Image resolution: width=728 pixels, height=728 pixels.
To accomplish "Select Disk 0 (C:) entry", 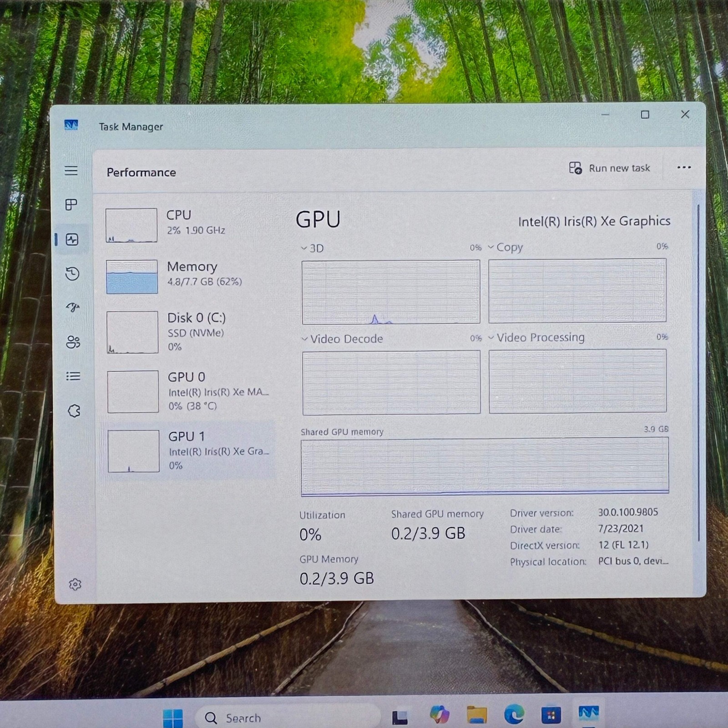I will tap(187, 332).
